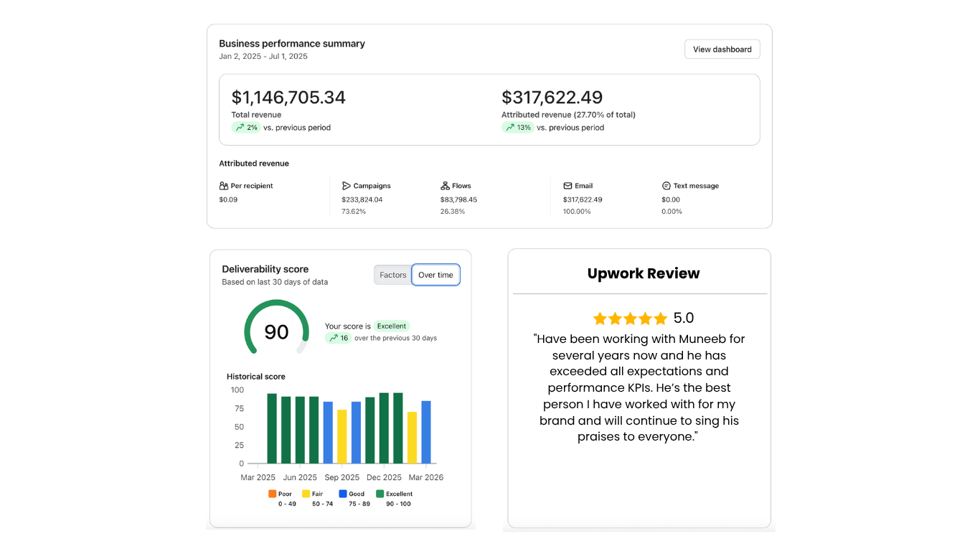Click the Upwork Review heading
The width and height of the screenshot is (980, 551).
(644, 273)
